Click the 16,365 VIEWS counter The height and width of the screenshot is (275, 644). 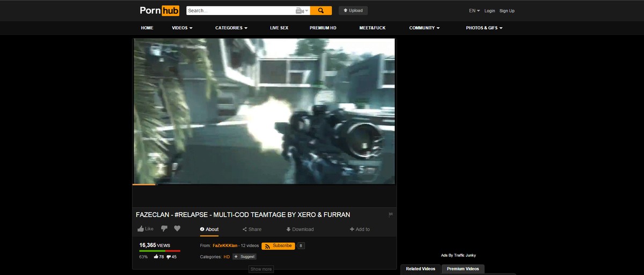(155, 245)
